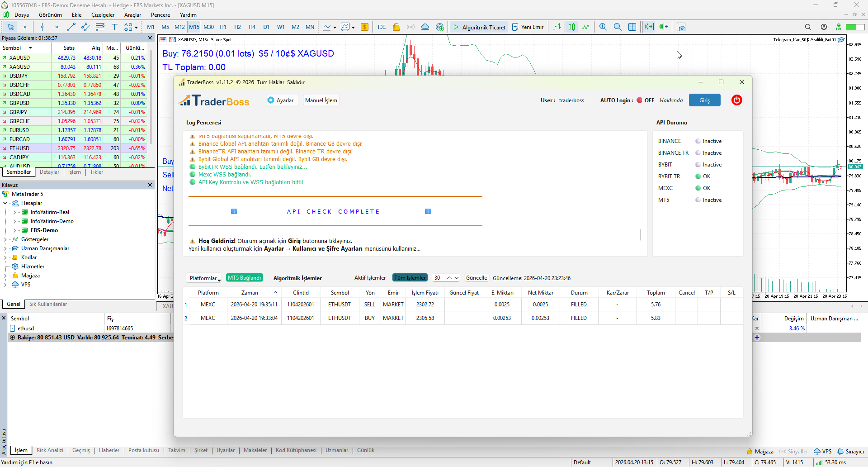The image size is (868, 467).
Task: Open the Hakkında about link
Action: click(x=671, y=100)
